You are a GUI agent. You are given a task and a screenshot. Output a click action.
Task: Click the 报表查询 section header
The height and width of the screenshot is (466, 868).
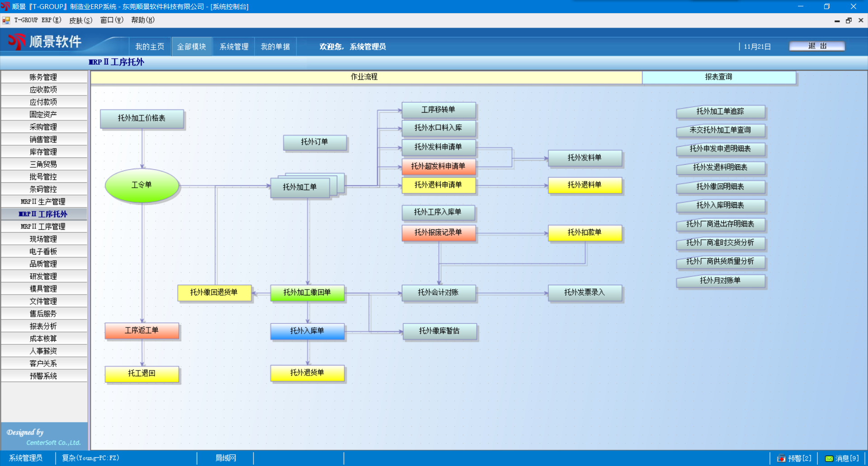[719, 77]
